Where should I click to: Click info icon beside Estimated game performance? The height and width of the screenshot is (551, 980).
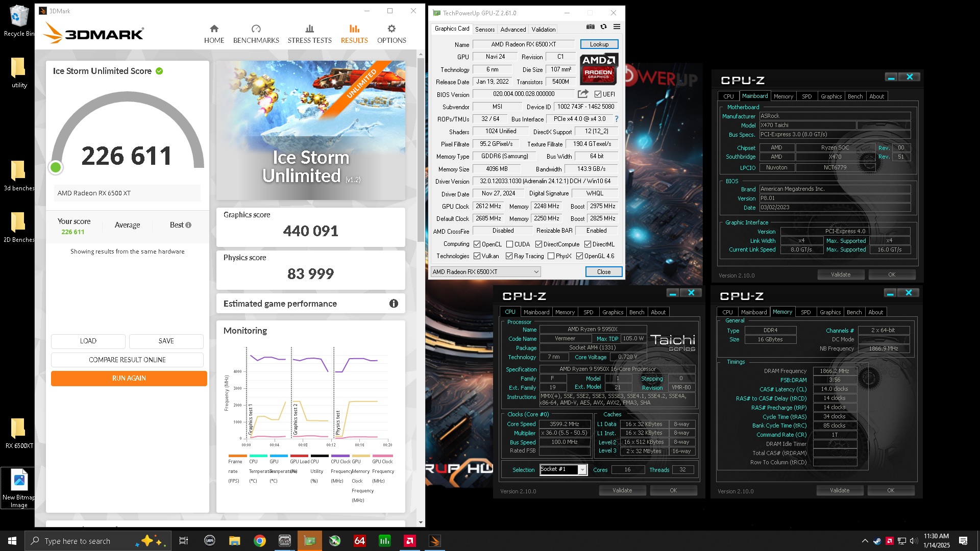[x=394, y=304]
